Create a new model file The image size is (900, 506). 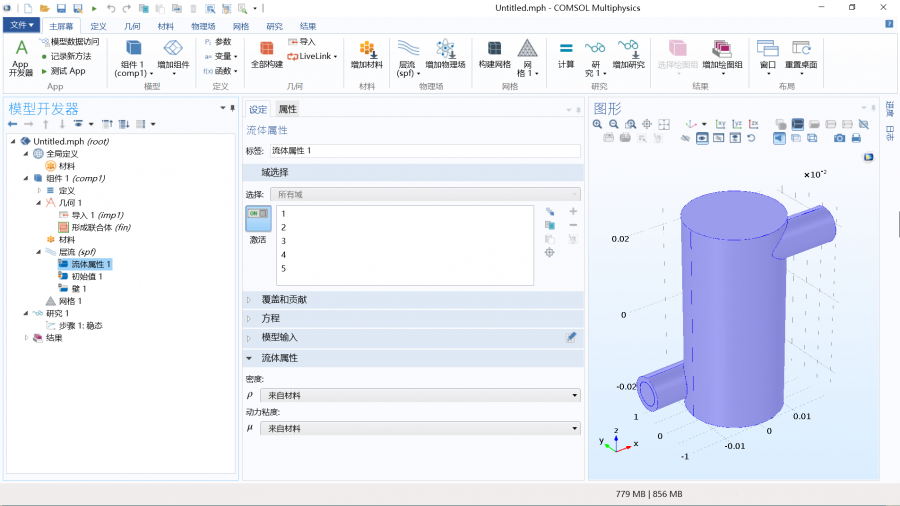pos(28,9)
